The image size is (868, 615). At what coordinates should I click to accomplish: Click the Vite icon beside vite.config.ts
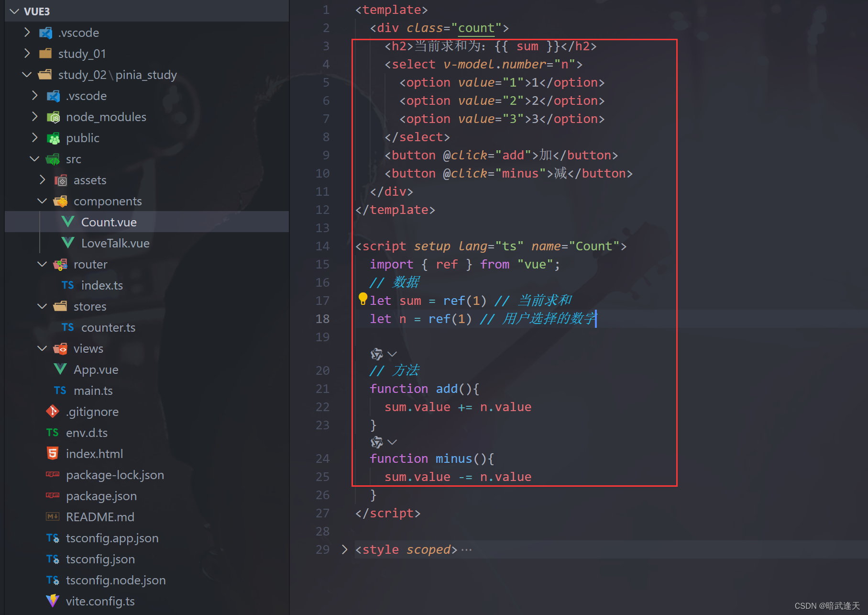pyautogui.click(x=53, y=601)
